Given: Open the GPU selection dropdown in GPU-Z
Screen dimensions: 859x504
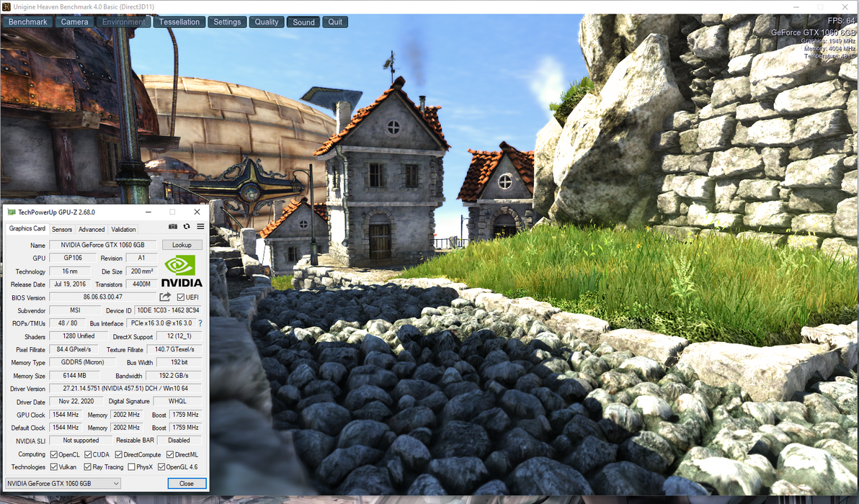Looking at the screenshot, I should pyautogui.click(x=63, y=483).
